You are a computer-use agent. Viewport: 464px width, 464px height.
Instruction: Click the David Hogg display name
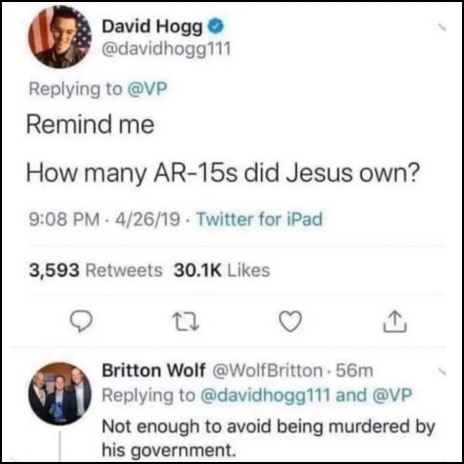click(152, 27)
